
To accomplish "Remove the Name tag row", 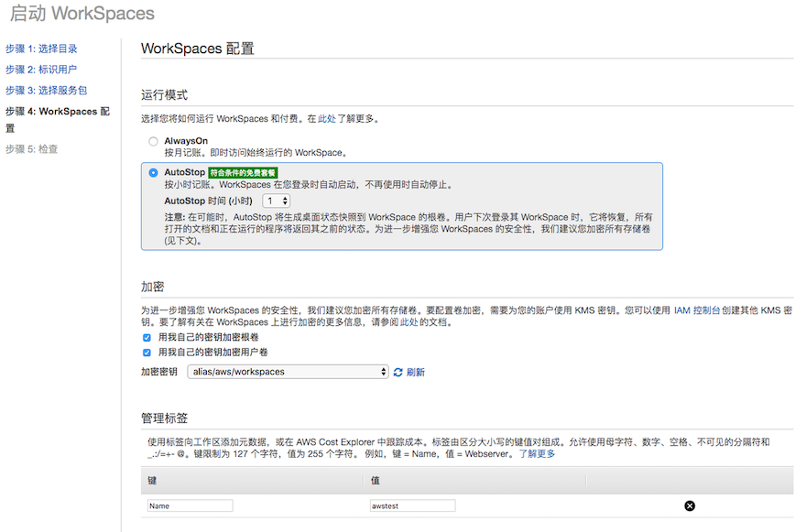I will 690,505.
